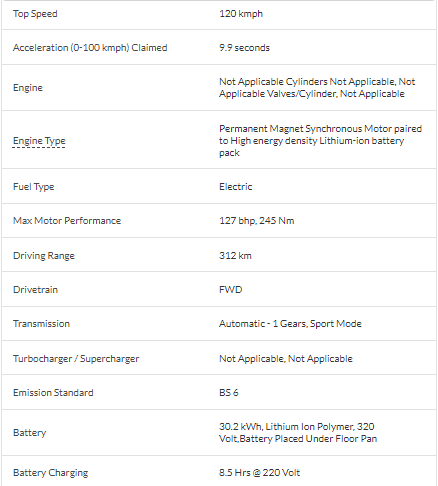Click the 9.9 seconds value
Viewport: 438px width, 486px height.
(x=244, y=48)
